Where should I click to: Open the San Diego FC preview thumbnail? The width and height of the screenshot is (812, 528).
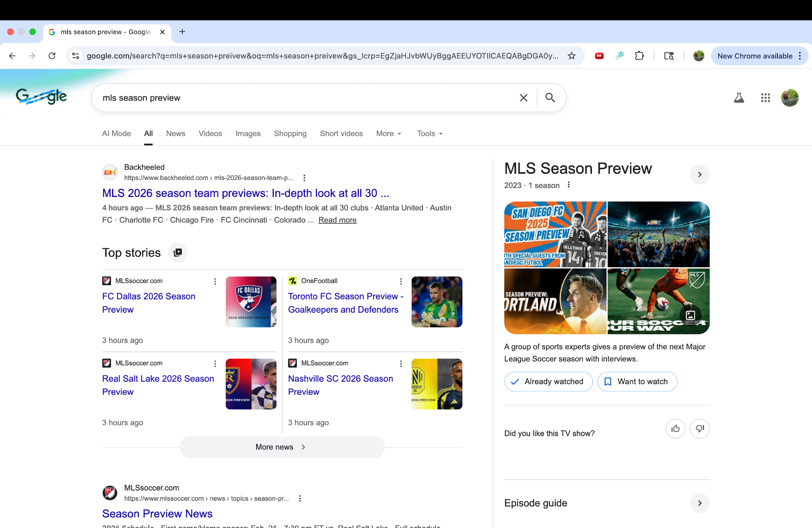555,234
